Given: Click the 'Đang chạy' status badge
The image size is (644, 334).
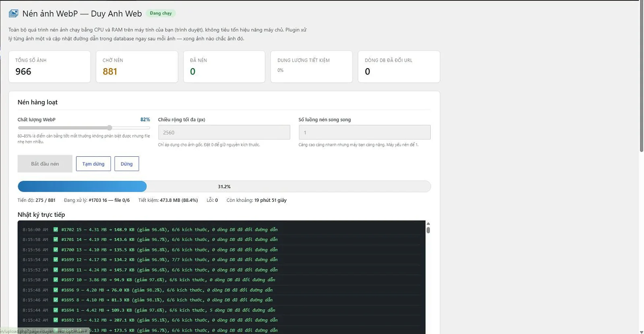Looking at the screenshot, I should pyautogui.click(x=161, y=13).
